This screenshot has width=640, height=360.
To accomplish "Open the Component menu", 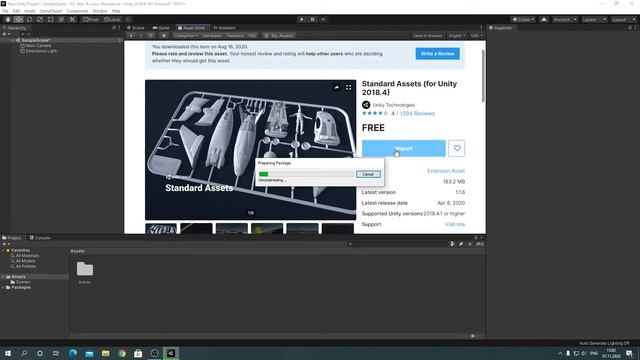I will tap(77, 11).
